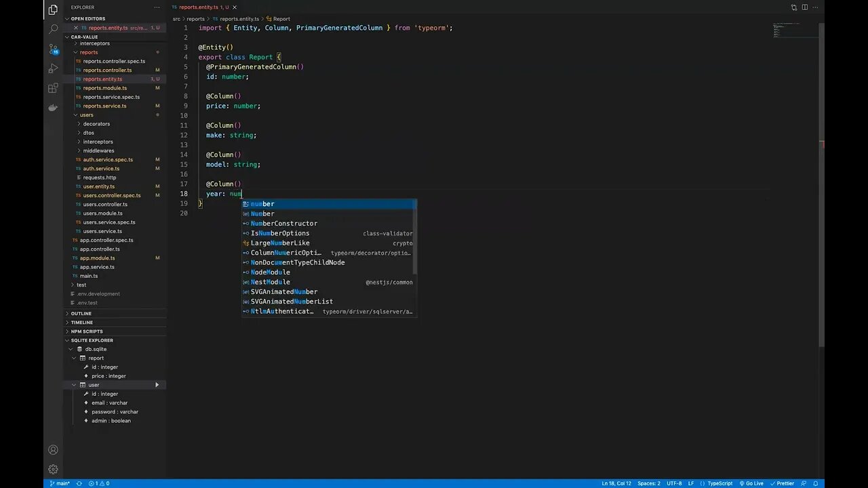
Task: Expand the TIMELINE section
Action: (115, 323)
